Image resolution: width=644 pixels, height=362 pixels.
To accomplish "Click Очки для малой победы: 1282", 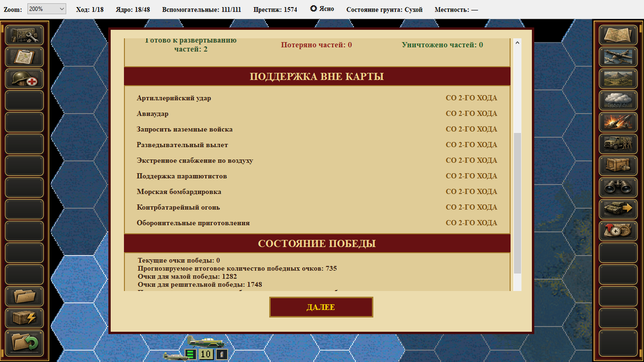I will (x=187, y=276).
